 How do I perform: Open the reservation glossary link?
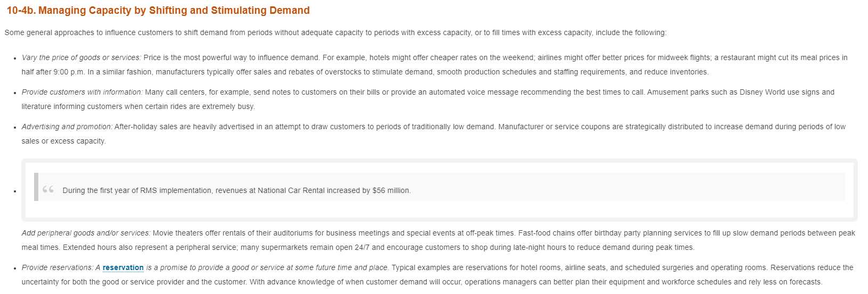click(123, 268)
